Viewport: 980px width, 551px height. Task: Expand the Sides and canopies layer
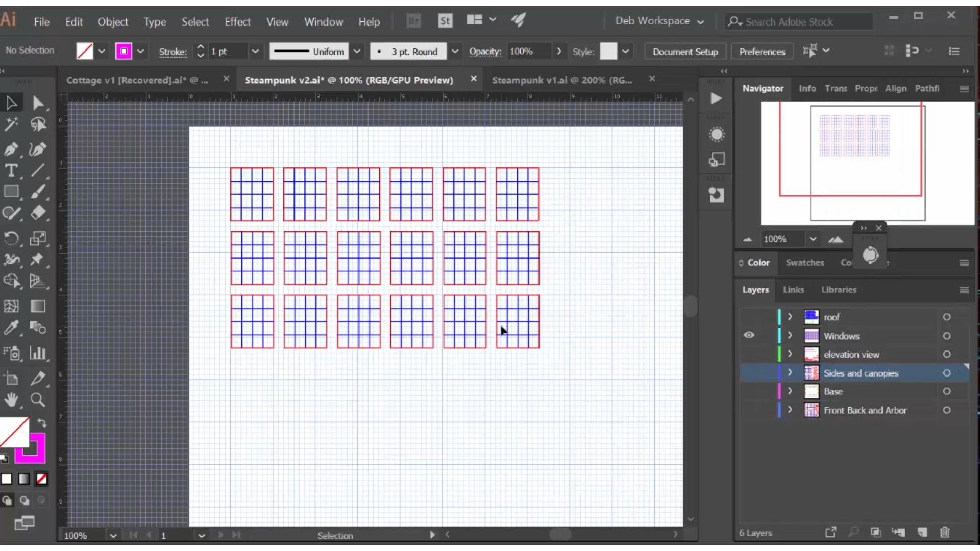tap(790, 373)
